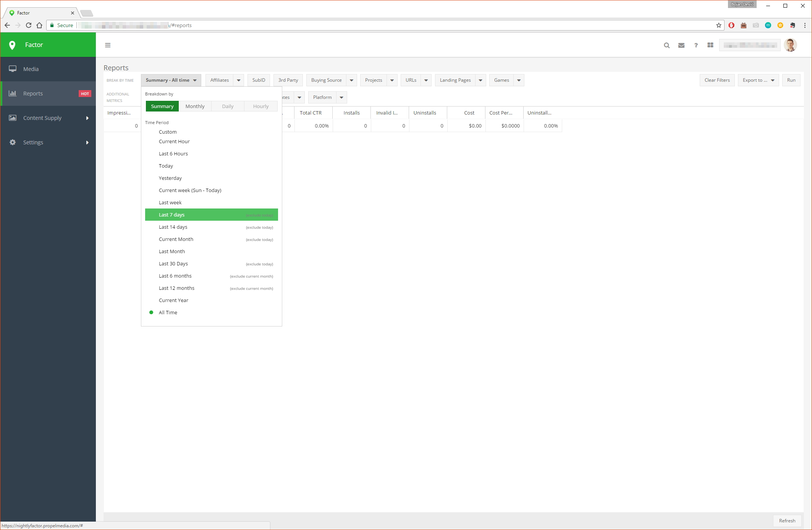Open the messages envelope icon
This screenshot has width=812, height=530.
pyautogui.click(x=681, y=45)
